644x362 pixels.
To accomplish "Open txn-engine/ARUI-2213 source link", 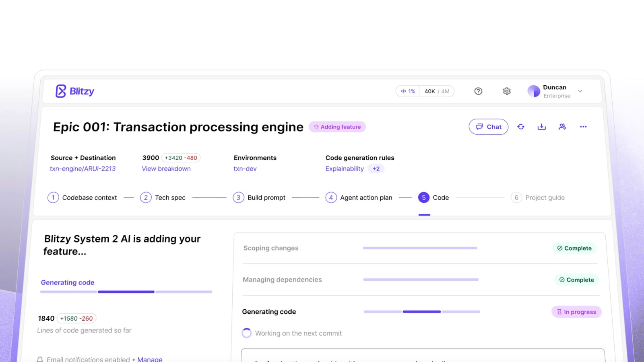I will [83, 169].
